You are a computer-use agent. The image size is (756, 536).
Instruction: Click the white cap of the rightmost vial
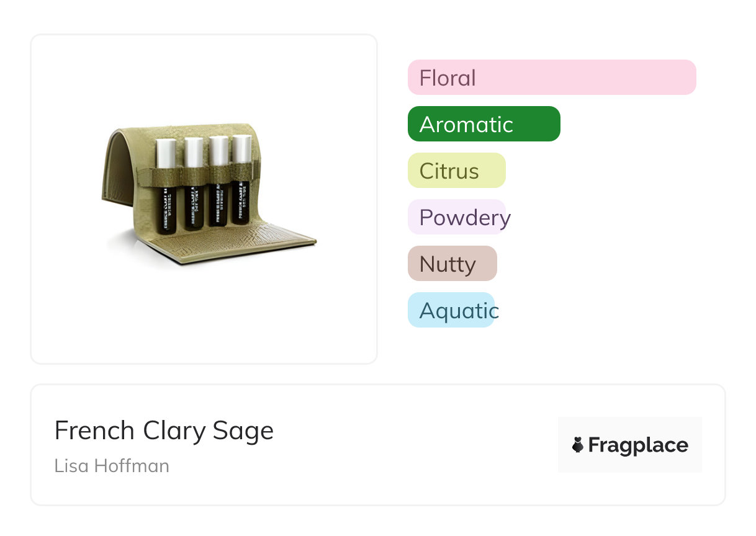pos(241,149)
